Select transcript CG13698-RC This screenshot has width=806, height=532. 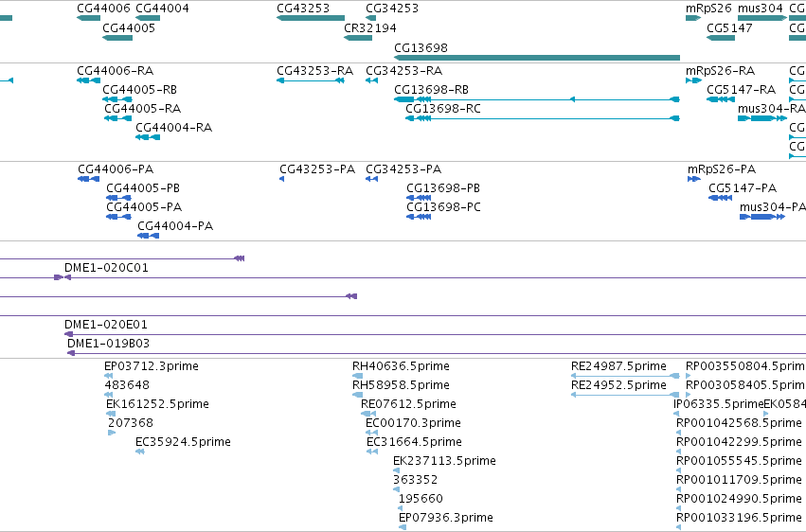point(543,118)
